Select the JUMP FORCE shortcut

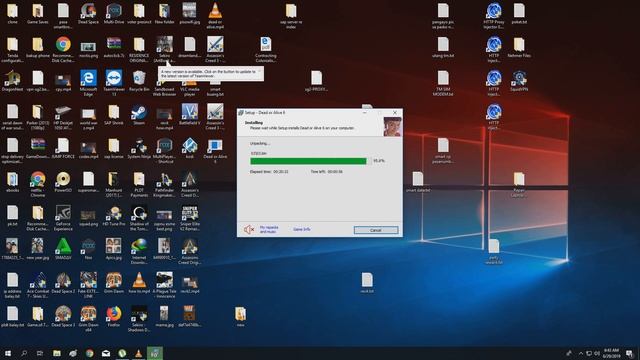pyautogui.click(x=63, y=148)
